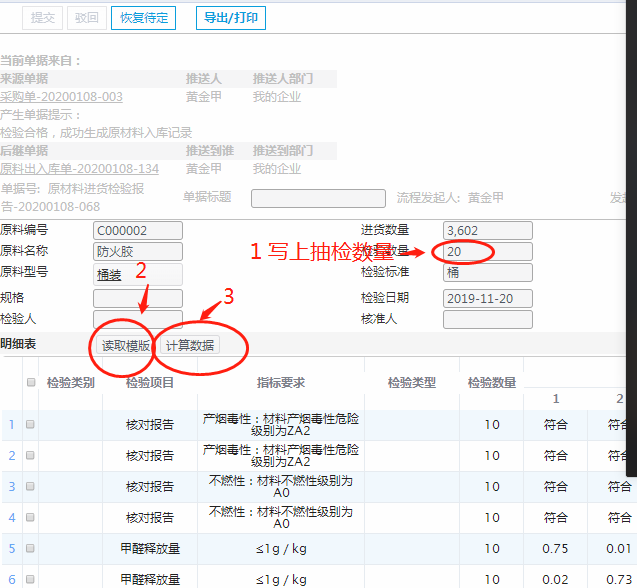Image resolution: width=637 pixels, height=588 pixels.
Task: Click the 规格 specification input field
Action: click(137, 298)
